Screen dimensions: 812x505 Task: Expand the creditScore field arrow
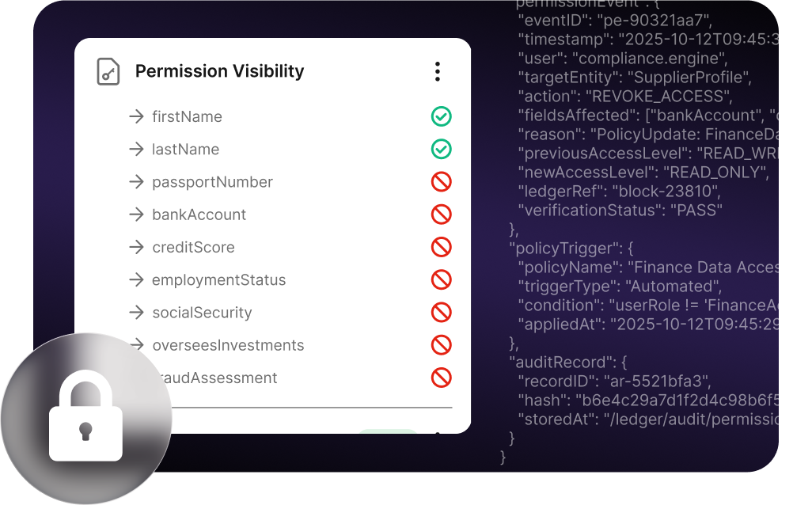pos(136,247)
